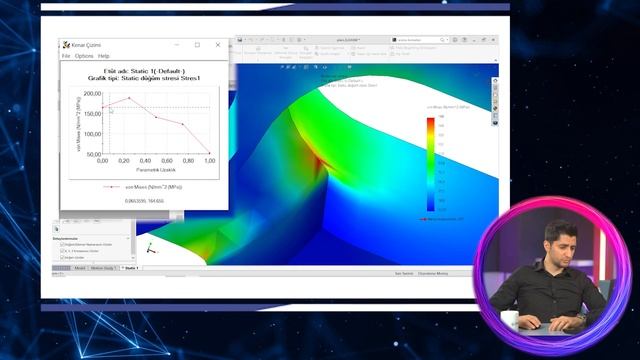Open the File menu in Kenar Çizimi window
This screenshot has height=360, width=640.
tap(66, 56)
